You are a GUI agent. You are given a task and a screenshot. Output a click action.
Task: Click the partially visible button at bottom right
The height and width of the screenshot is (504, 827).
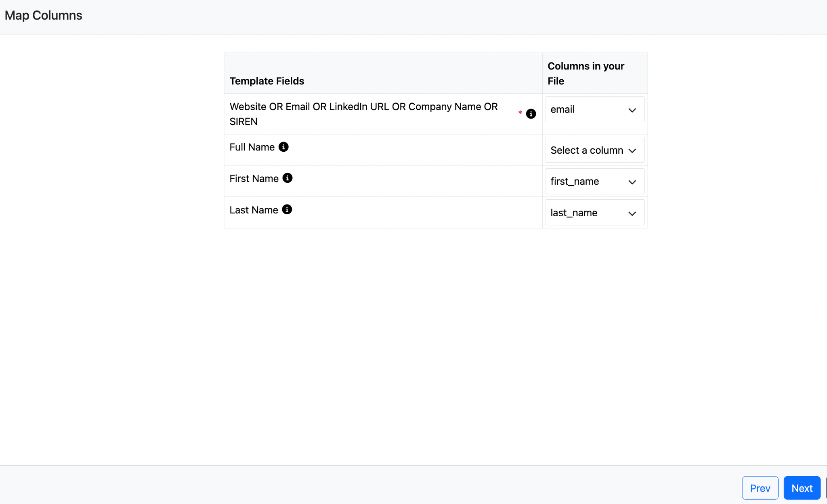825,488
